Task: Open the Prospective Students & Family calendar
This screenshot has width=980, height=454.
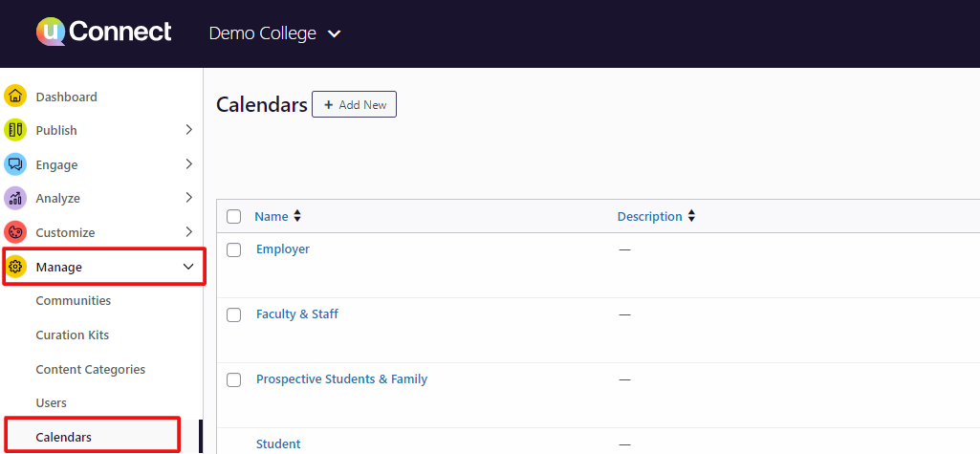Action: point(341,379)
